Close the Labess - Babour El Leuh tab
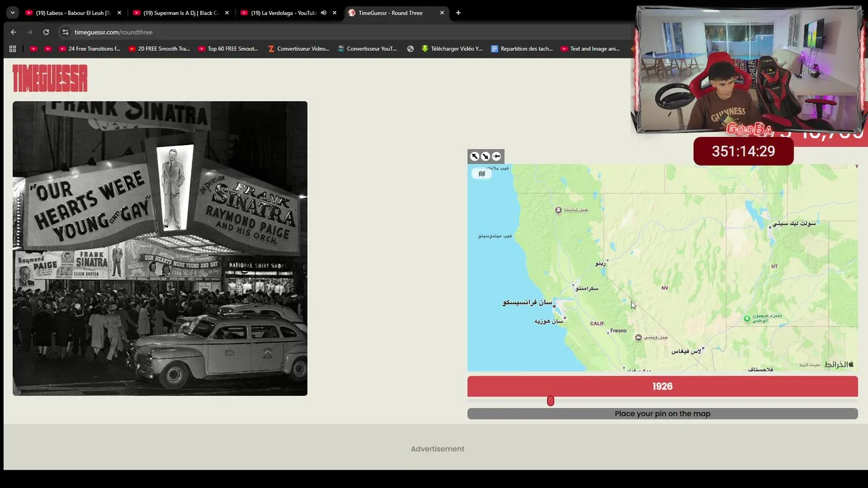 tap(119, 12)
